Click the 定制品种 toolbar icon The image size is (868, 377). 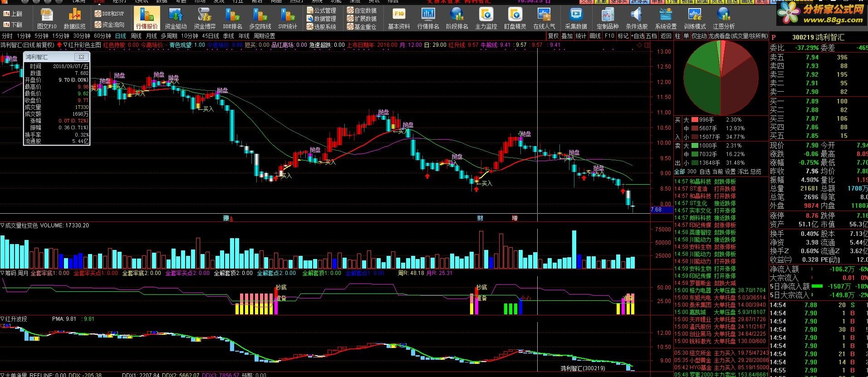coord(608,19)
